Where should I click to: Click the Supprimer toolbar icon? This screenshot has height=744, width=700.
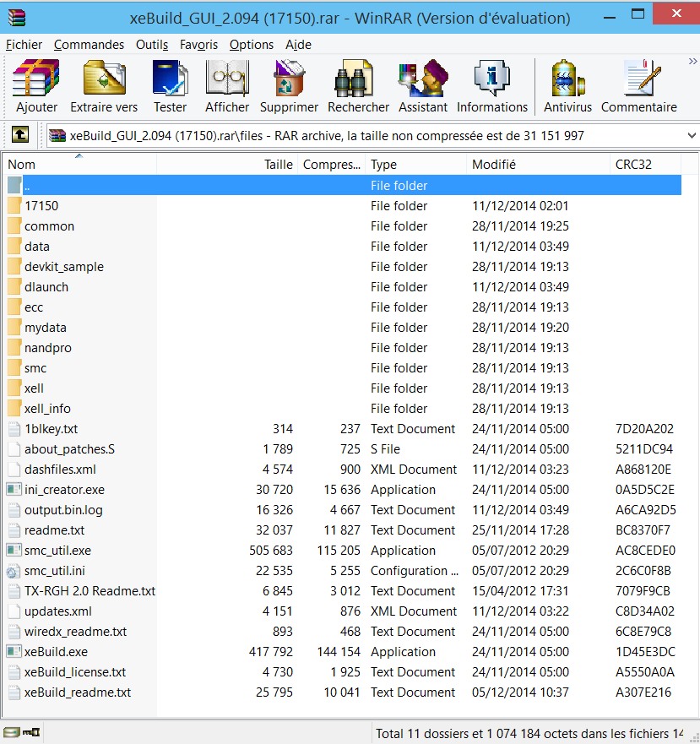[289, 79]
